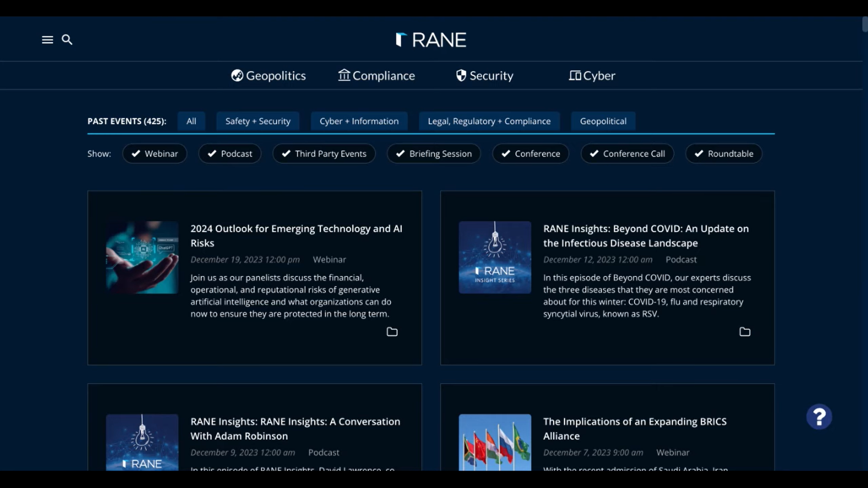Screen dimensions: 868x488
Task: Switch to Cyber + Information tab
Action: (359, 121)
